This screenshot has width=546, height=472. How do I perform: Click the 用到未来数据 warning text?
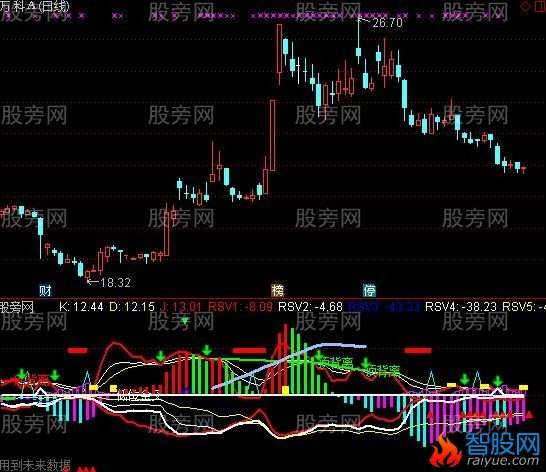[35, 466]
